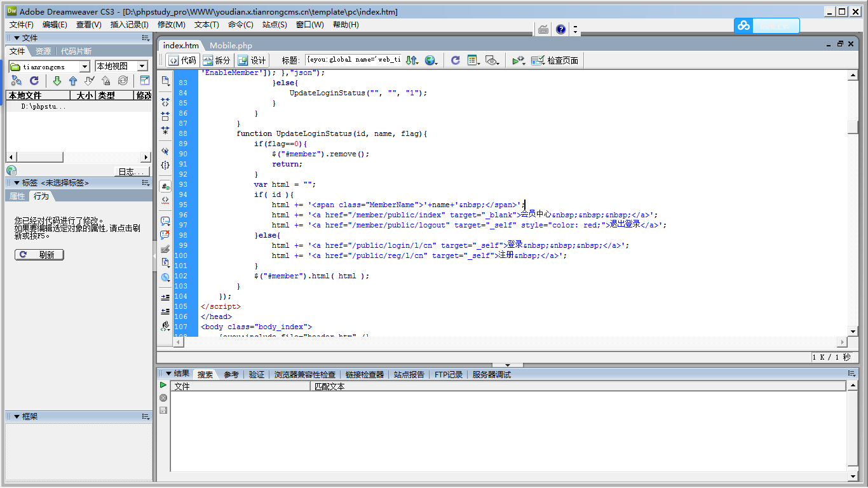Open file management dropdown in document toolbar

coord(412,60)
